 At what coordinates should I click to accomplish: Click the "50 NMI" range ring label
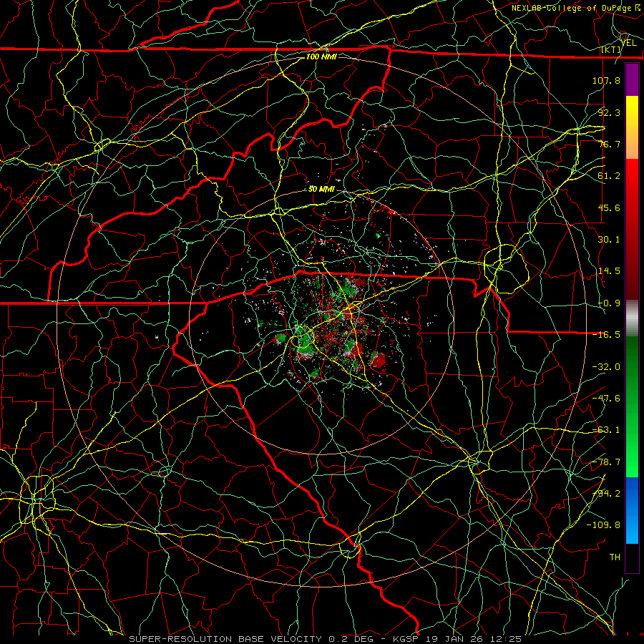point(321,189)
